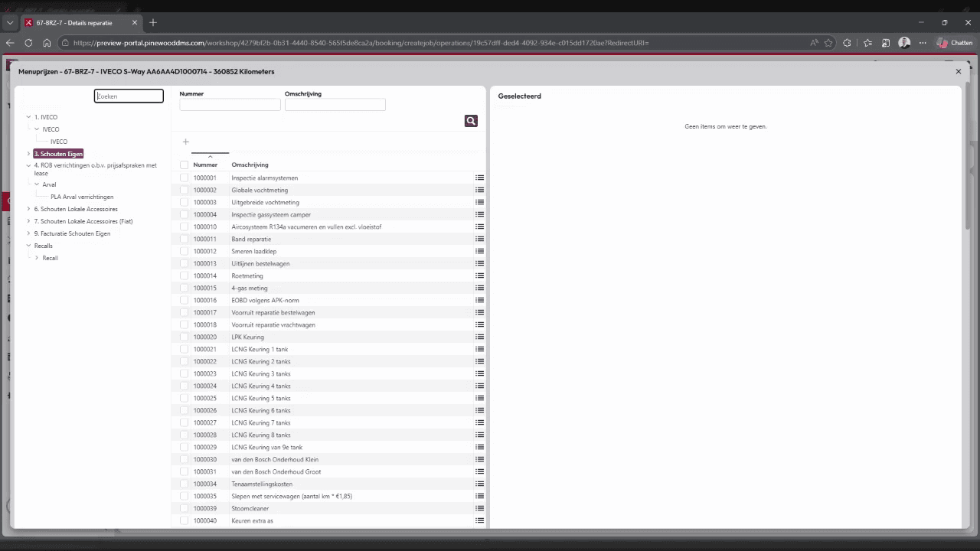Screen dimensions: 980x551
Task: Expand 6. Schouten Lokale Accessoires node
Action: (28, 209)
